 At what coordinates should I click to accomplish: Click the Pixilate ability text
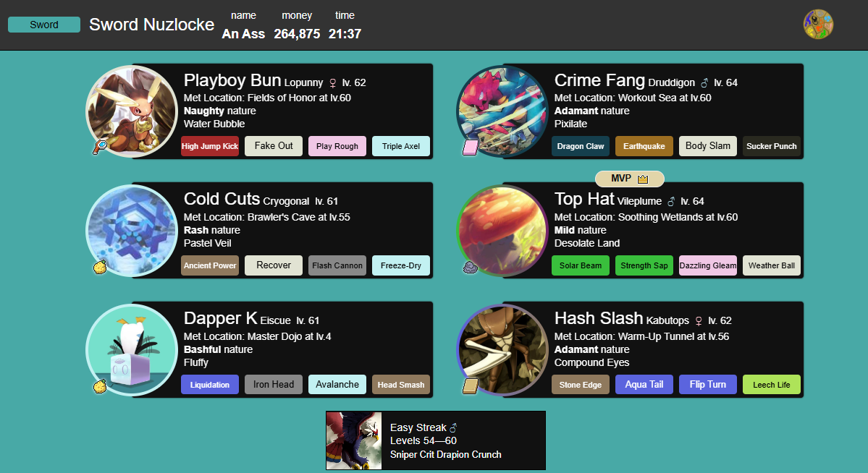570,124
